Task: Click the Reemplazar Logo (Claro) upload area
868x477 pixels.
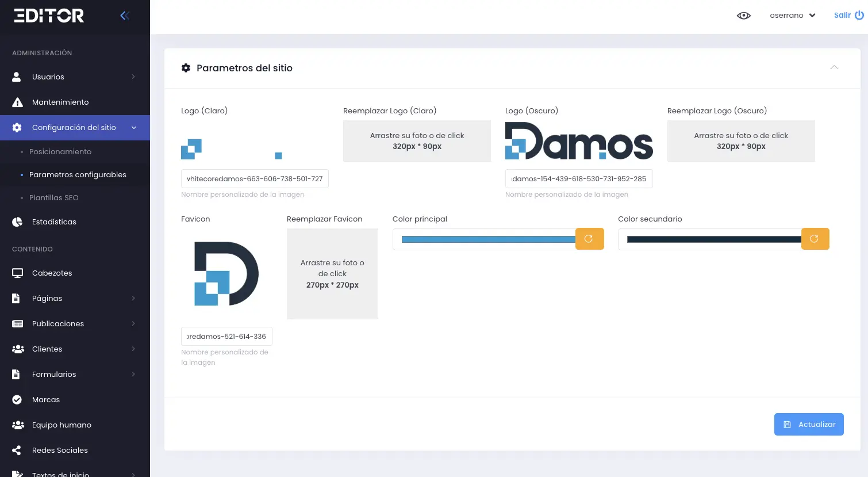Action: [x=417, y=141]
